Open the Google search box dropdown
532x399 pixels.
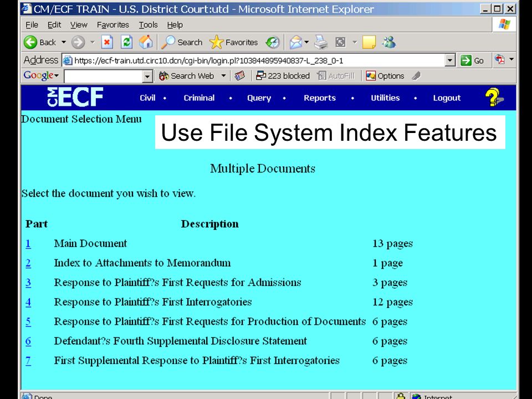[x=147, y=76]
